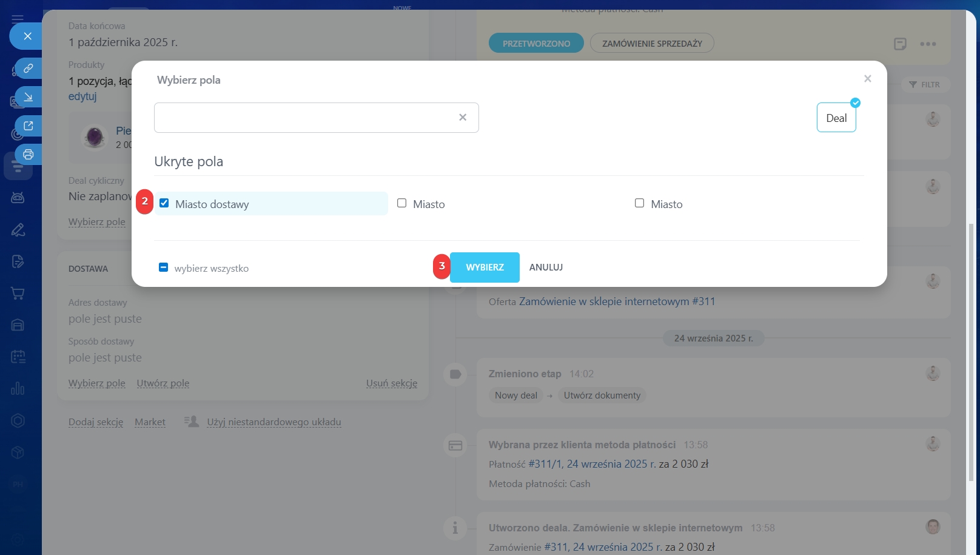This screenshot has height=555, width=980.
Task: Click the copy link icon button
Action: click(28, 69)
